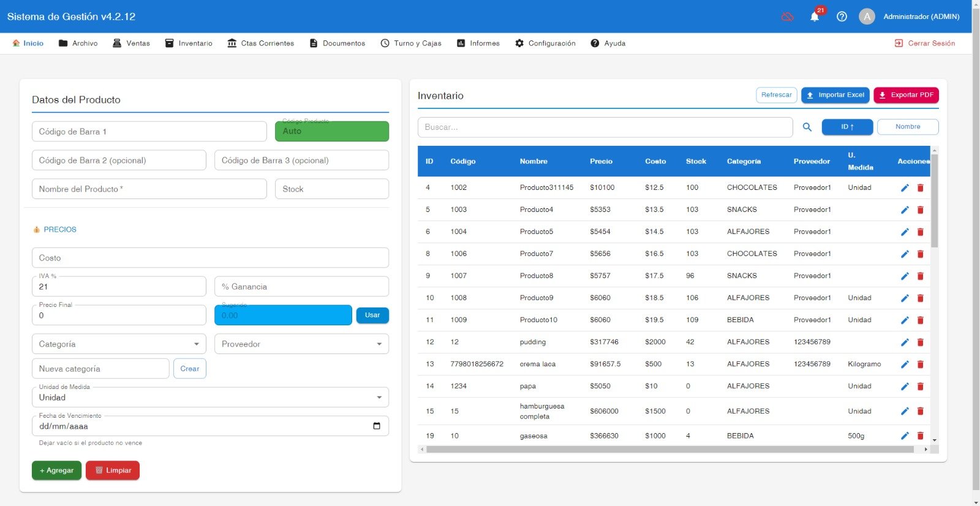
Task: Edit gaseosa row with pencil icon
Action: (x=905, y=436)
